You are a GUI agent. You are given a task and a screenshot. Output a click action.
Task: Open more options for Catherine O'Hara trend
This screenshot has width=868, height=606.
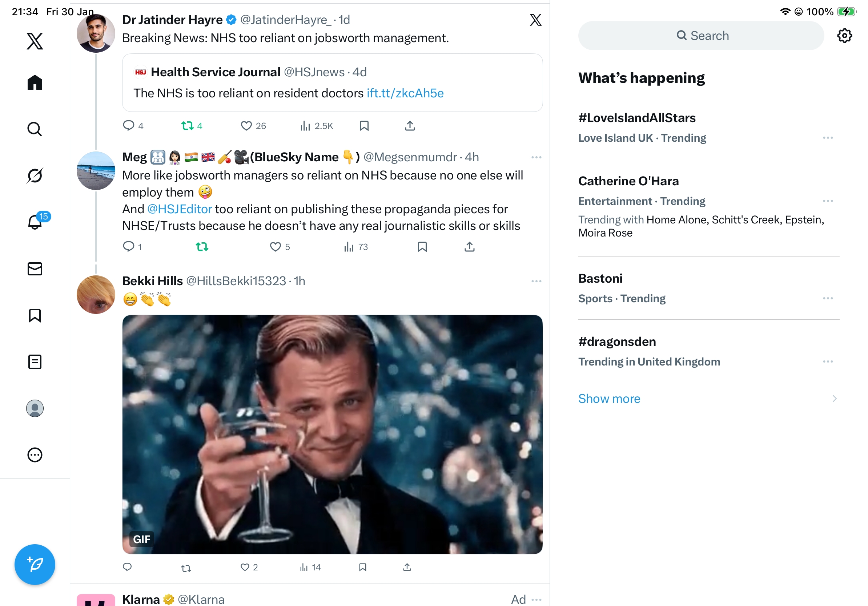pos(828,201)
